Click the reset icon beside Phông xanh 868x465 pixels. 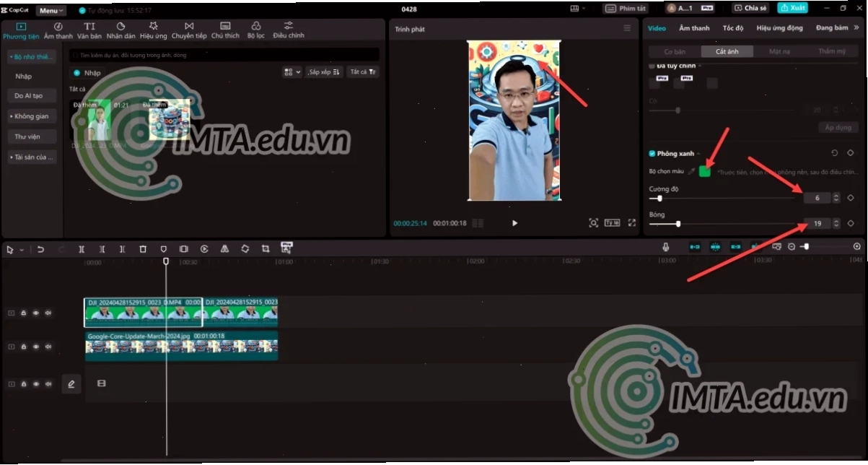835,153
